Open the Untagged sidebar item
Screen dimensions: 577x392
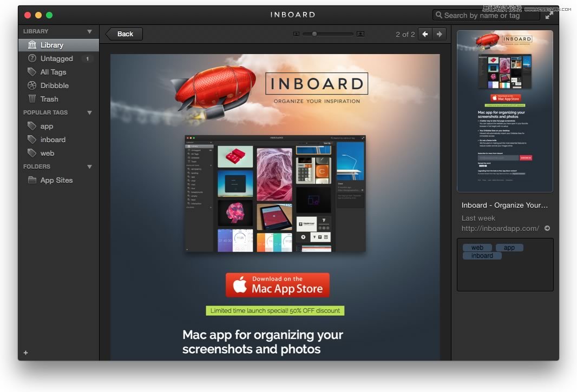tap(59, 58)
